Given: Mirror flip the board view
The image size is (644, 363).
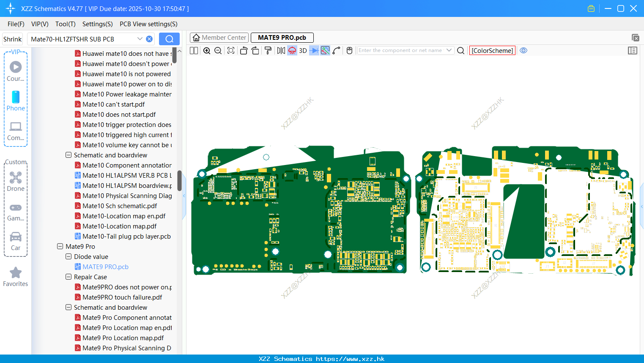Looking at the screenshot, I should (x=281, y=50).
